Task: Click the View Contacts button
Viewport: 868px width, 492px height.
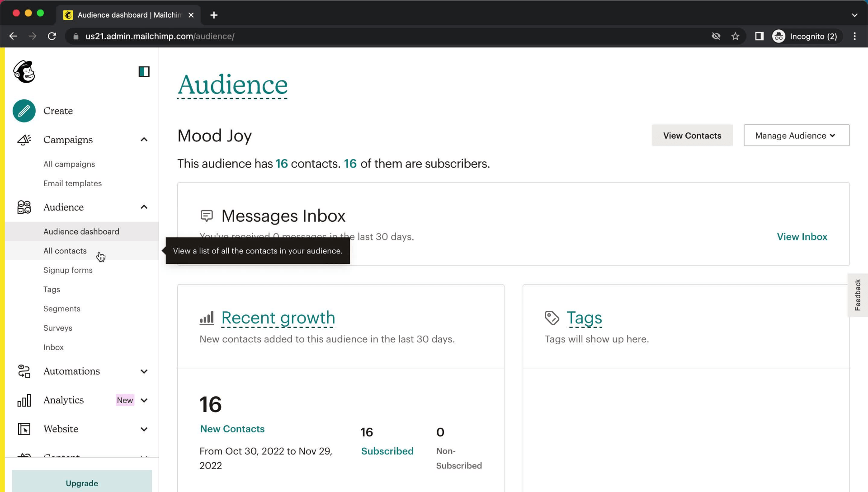Action: click(692, 136)
